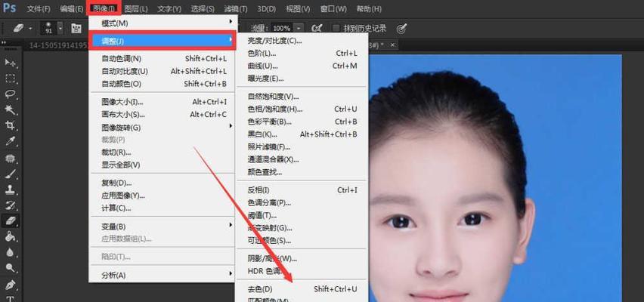This screenshot has width=644, height=302.
Task: Choose 照片滤镜(F)... adjustment
Action: click(x=302, y=147)
